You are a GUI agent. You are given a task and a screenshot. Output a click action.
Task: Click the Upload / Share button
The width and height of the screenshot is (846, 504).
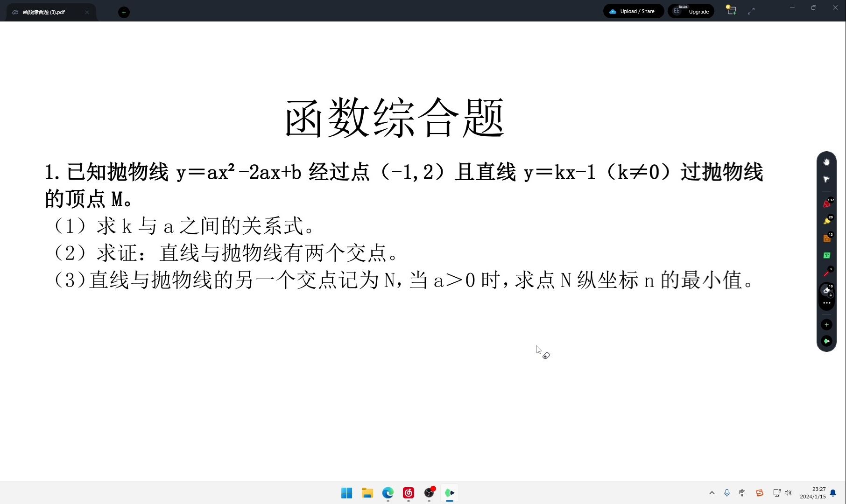click(x=633, y=11)
